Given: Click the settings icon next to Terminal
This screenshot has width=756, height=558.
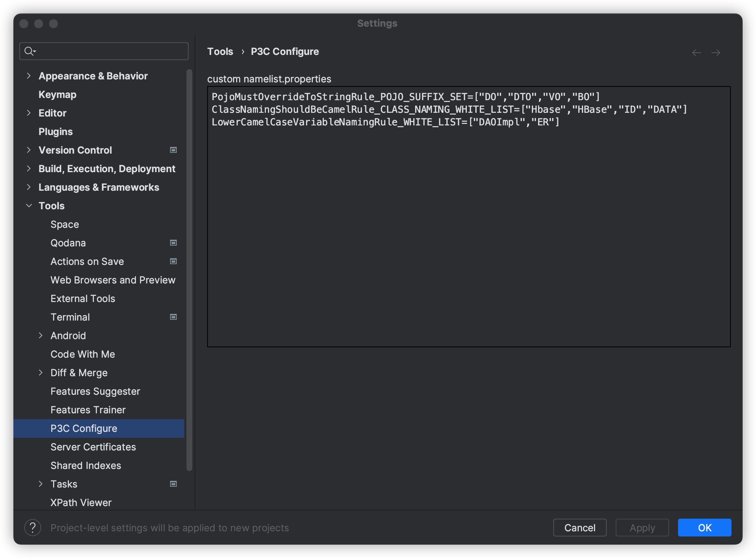Looking at the screenshot, I should 173,317.
